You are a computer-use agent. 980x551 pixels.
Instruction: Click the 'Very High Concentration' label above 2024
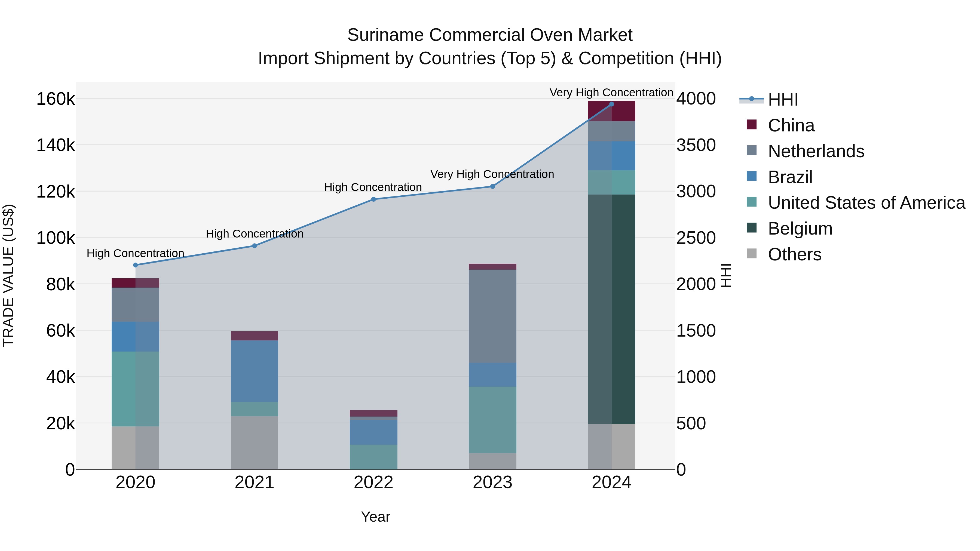[611, 93]
